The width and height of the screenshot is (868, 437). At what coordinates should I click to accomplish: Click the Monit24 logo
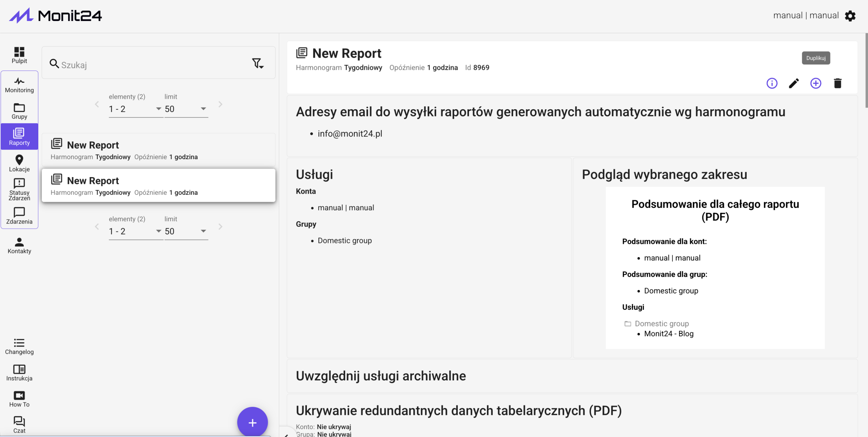[x=55, y=16]
